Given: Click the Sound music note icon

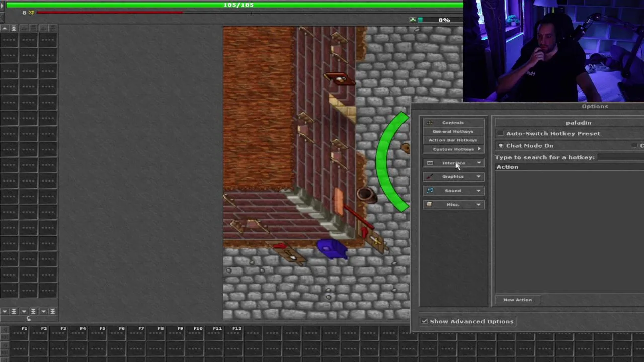Looking at the screenshot, I should click(429, 190).
